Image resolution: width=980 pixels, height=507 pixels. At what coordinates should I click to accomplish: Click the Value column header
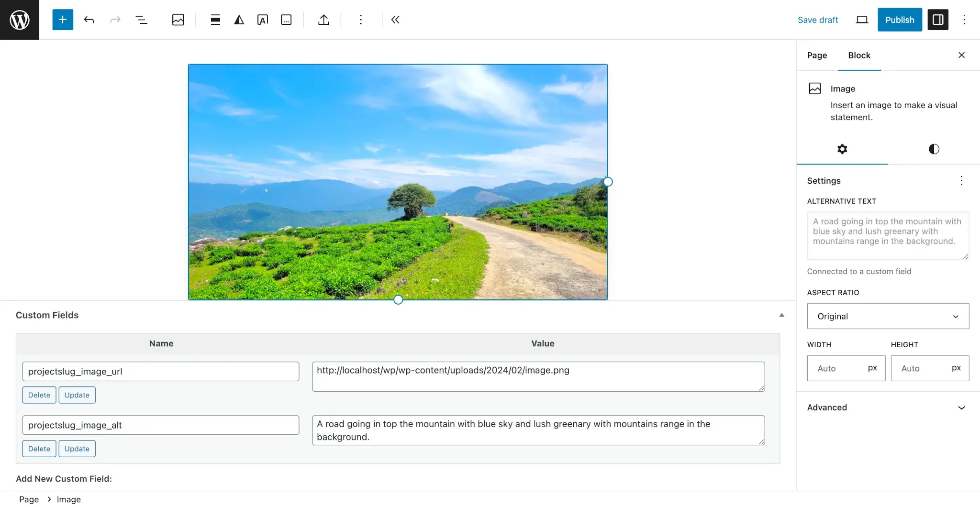pos(543,343)
